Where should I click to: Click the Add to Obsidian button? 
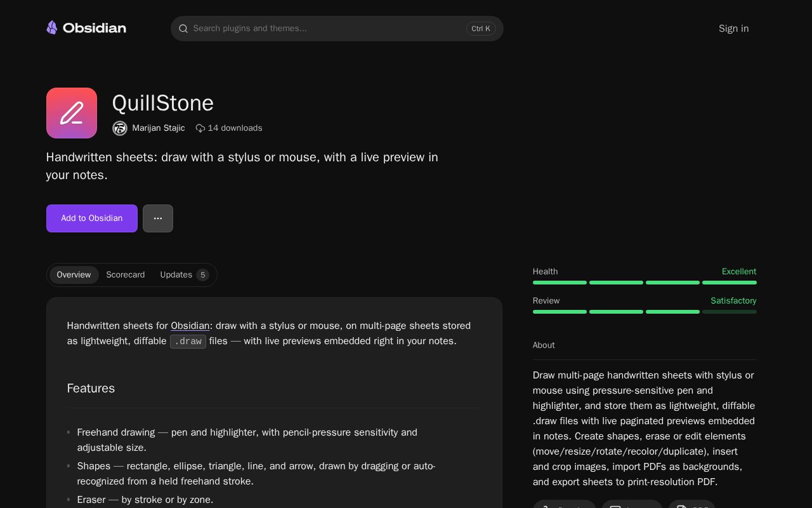(x=92, y=218)
